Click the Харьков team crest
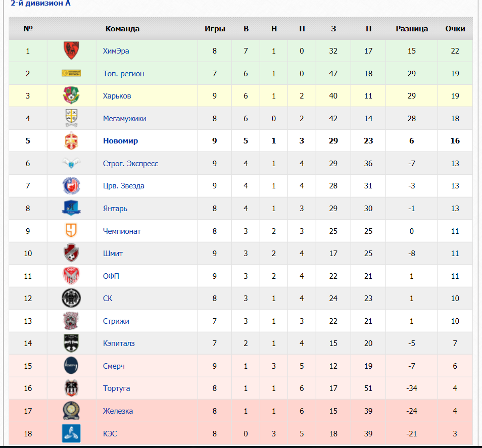 (71, 95)
